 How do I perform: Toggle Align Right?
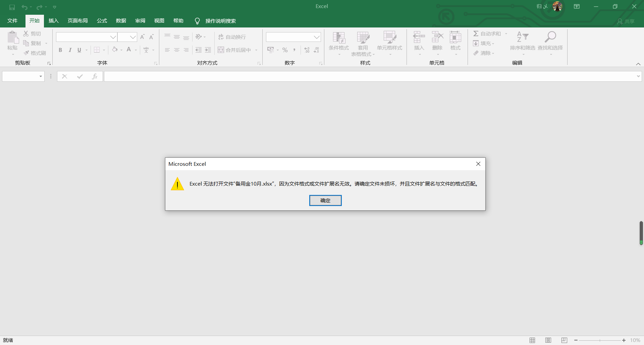tap(186, 50)
